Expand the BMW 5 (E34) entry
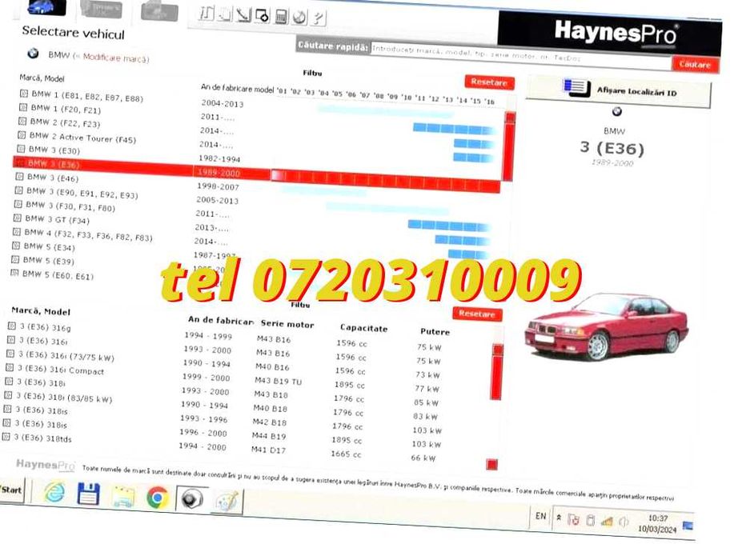738x560 pixels. tap(15, 246)
